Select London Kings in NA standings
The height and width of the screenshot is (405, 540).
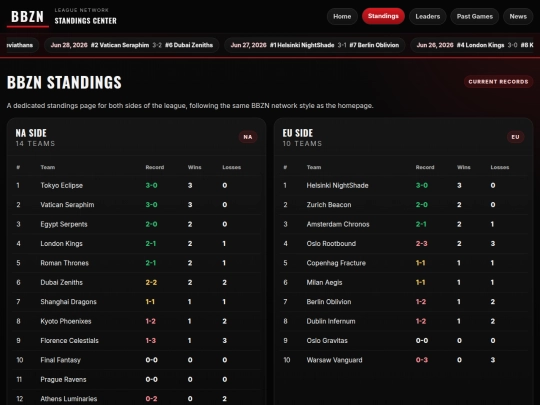61,243
